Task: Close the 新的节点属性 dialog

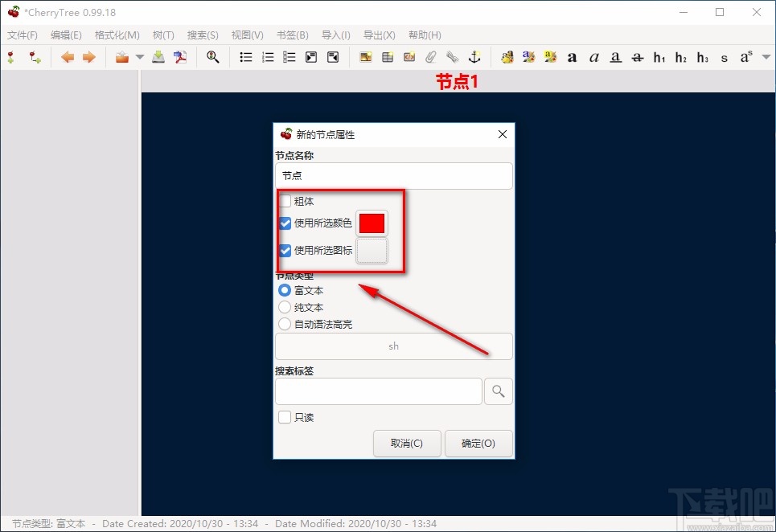Action: (503, 134)
